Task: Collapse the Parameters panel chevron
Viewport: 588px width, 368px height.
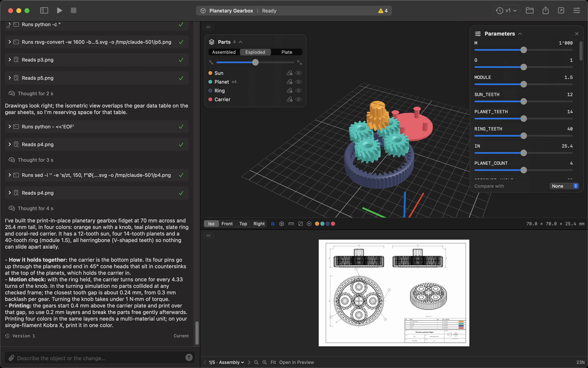Action: coord(520,34)
